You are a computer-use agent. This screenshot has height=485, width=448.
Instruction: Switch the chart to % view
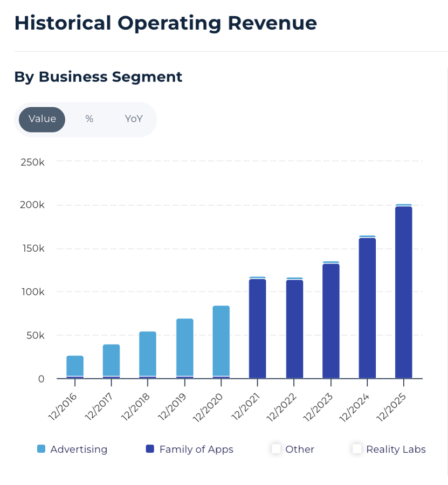point(89,120)
